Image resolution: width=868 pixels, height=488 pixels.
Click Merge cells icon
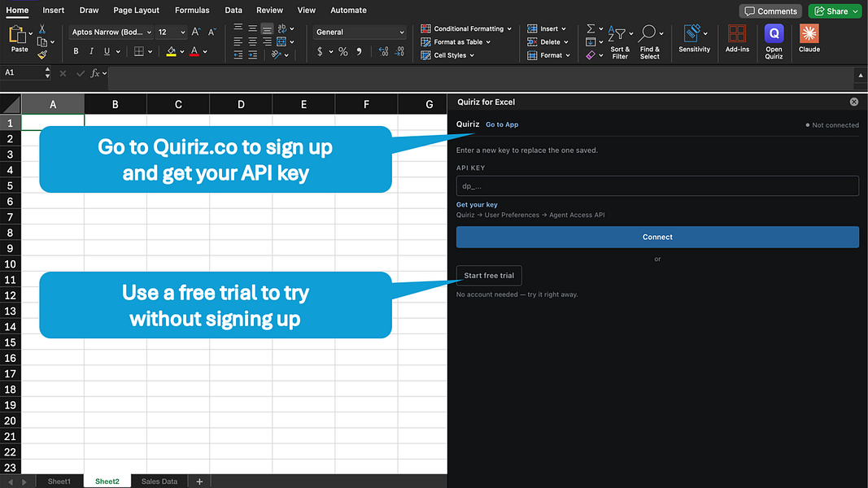(281, 41)
